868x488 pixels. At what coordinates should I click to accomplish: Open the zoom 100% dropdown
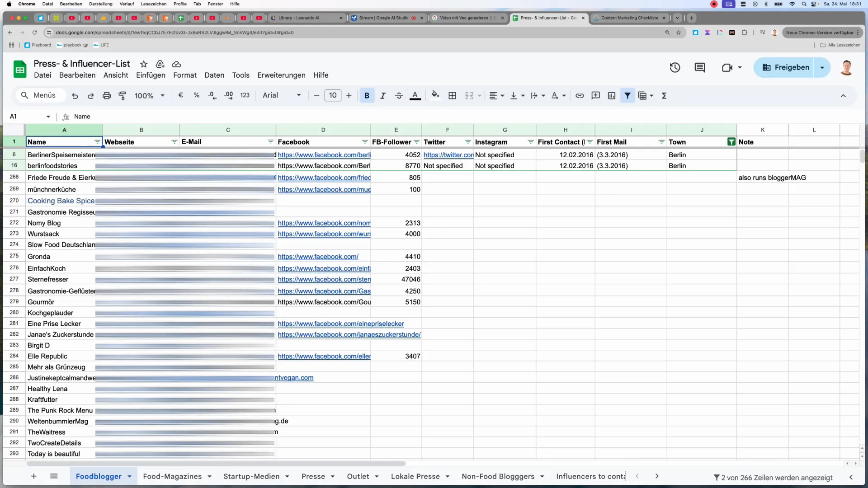coord(149,96)
